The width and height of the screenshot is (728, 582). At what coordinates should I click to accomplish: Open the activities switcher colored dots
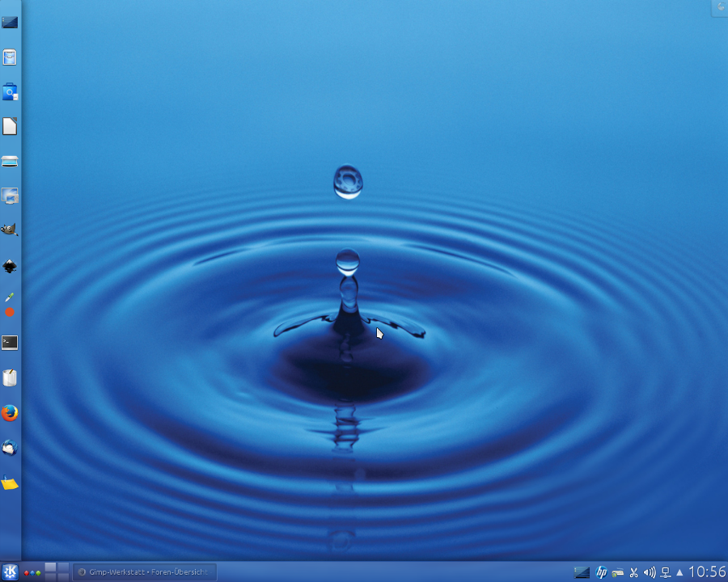tap(32, 573)
